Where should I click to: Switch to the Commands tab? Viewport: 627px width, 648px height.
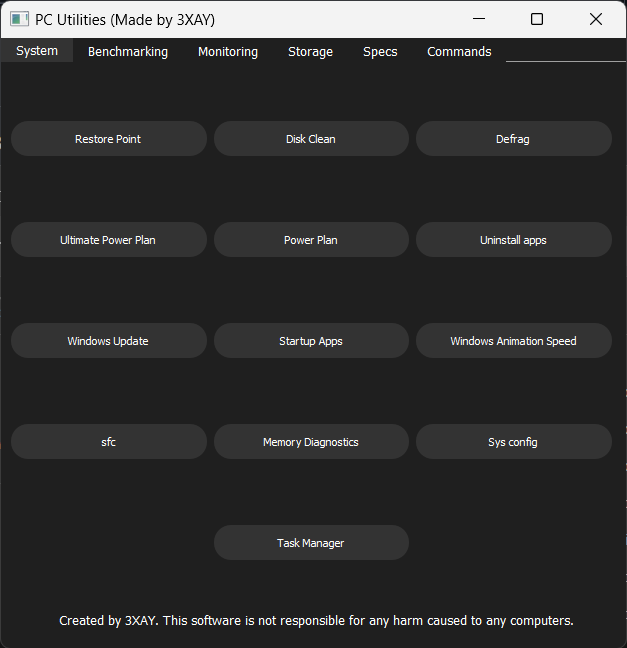click(459, 52)
